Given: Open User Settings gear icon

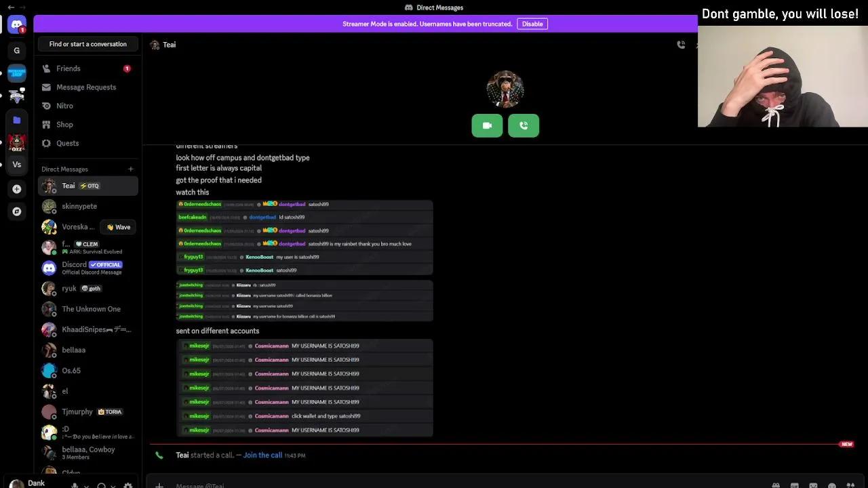Looking at the screenshot, I should point(127,485).
